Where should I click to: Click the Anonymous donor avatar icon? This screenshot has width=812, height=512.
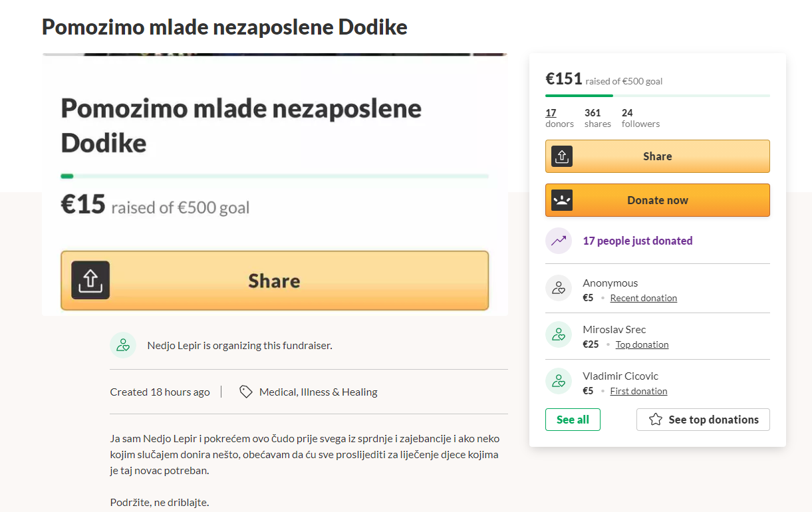tap(559, 288)
